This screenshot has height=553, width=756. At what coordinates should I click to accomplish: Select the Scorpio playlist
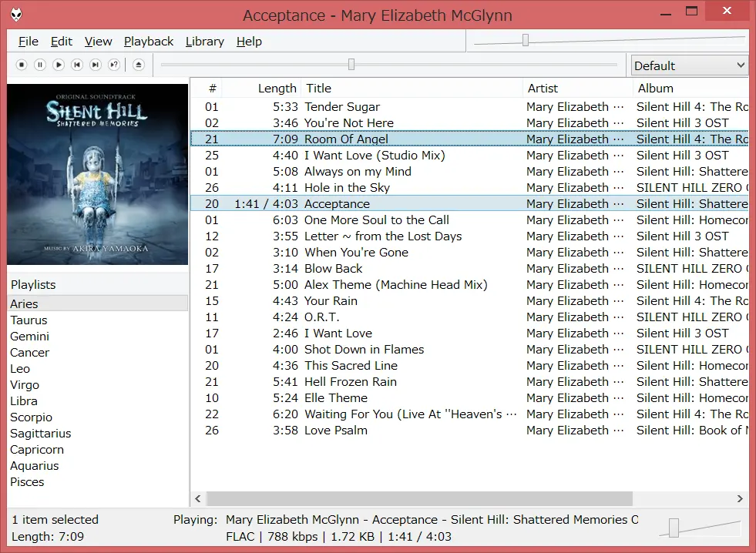click(98, 417)
